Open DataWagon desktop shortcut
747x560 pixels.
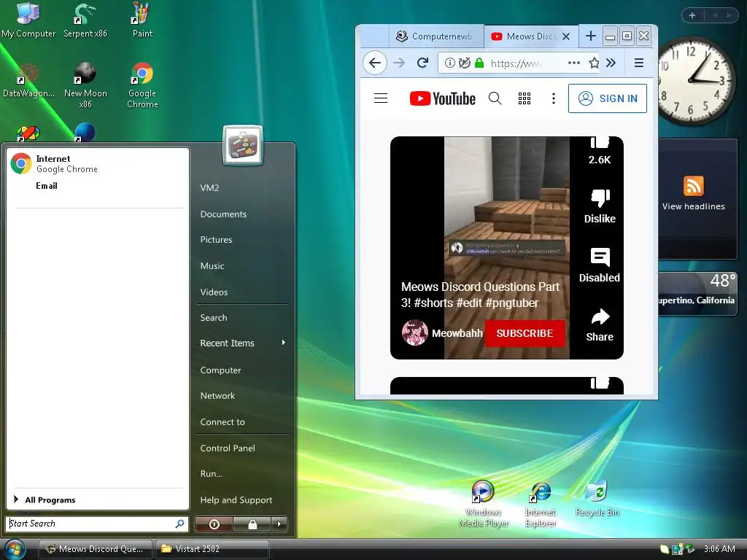pyautogui.click(x=28, y=81)
